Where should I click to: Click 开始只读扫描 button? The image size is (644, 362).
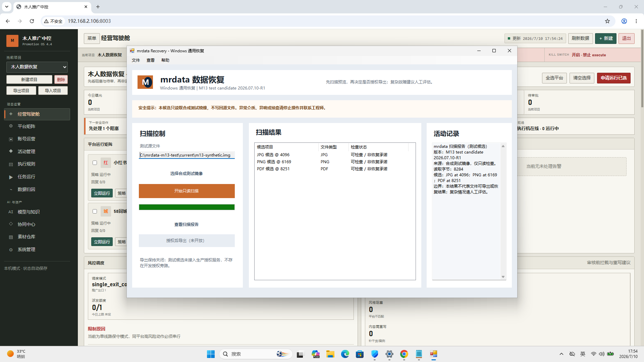(x=187, y=191)
